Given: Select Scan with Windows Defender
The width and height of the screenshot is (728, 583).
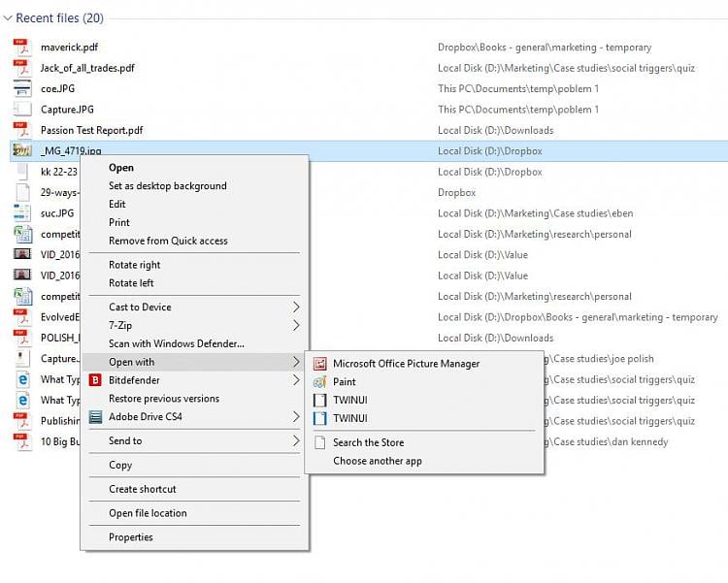Looking at the screenshot, I should click(176, 343).
